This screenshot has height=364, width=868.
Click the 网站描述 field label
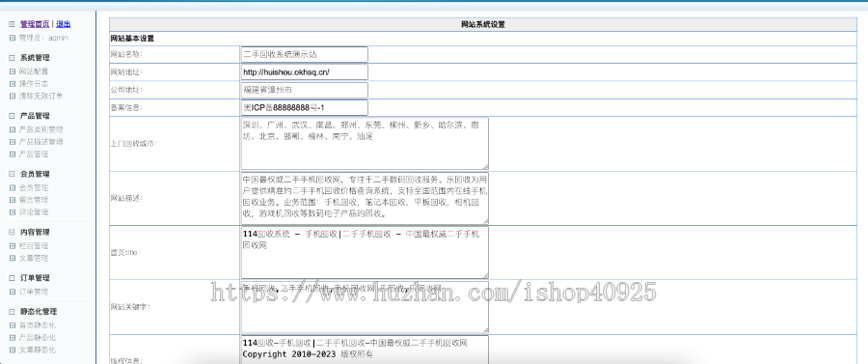tap(126, 198)
